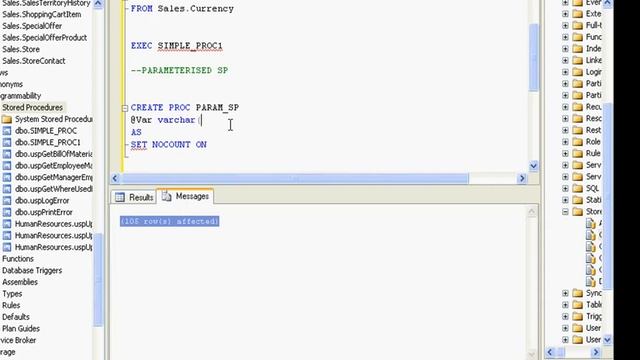This screenshot has width=640, height=360.
Task: Click the dbo.uspGetBillOfMaterials procedure icon
Action: [x=7, y=154]
